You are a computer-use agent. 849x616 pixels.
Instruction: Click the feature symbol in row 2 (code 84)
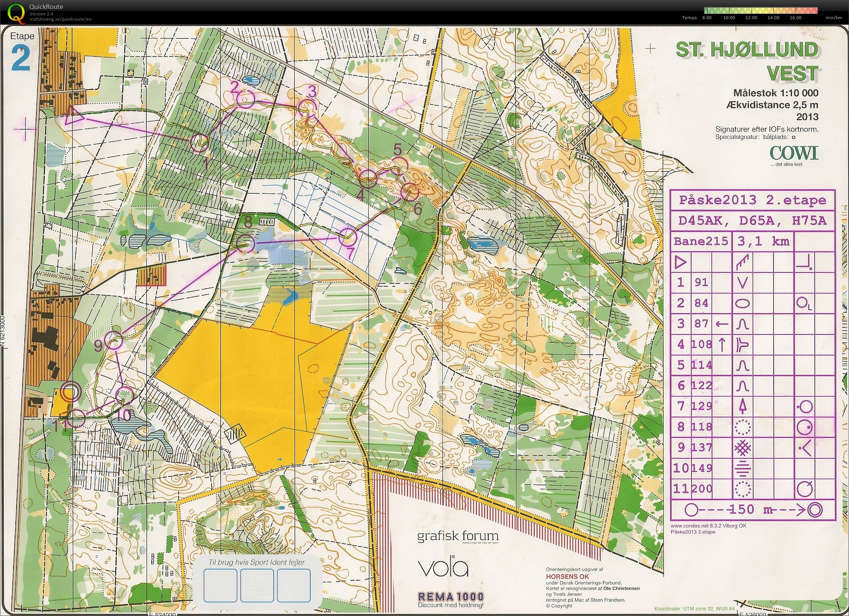point(742,303)
